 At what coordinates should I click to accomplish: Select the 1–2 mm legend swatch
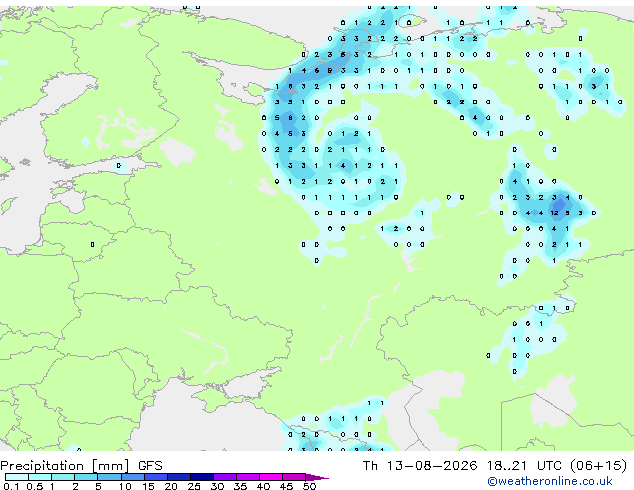point(63,477)
